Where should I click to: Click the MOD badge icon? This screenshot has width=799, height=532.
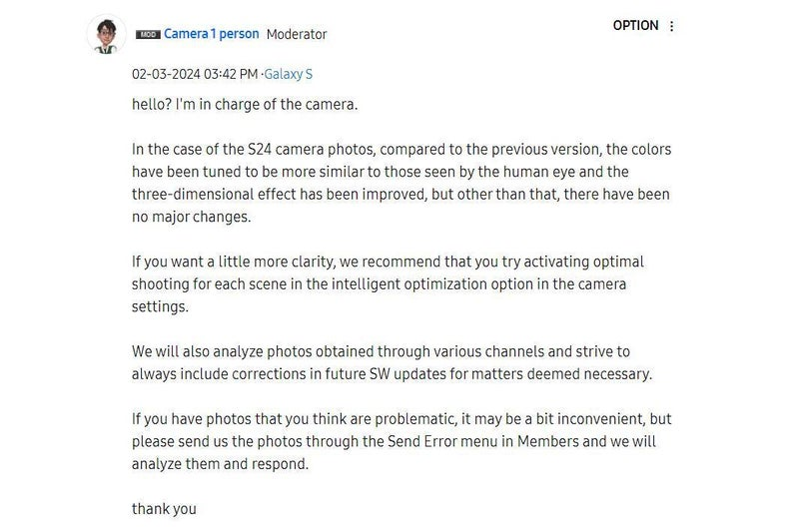[148, 34]
